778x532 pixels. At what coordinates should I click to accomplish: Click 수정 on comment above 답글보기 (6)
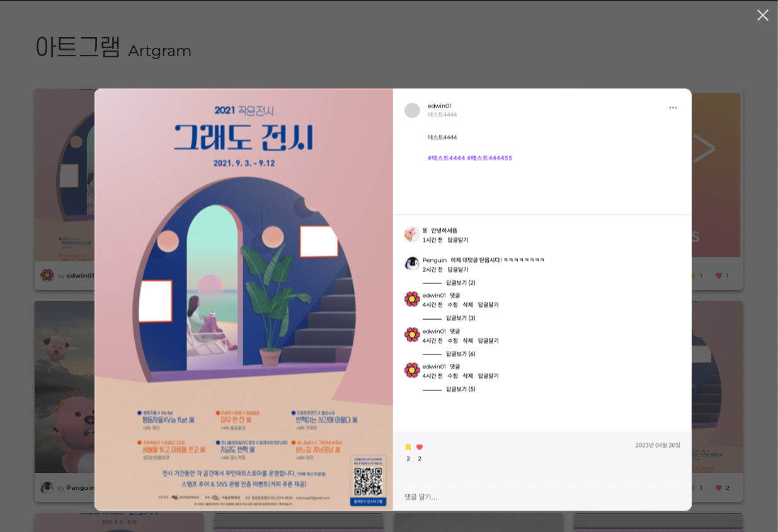pyautogui.click(x=452, y=341)
